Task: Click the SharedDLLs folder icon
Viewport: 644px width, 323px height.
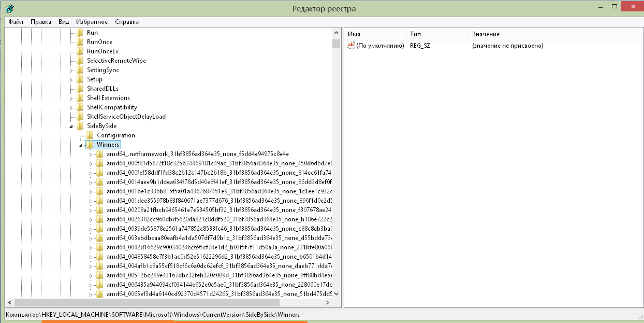Action: click(80, 89)
